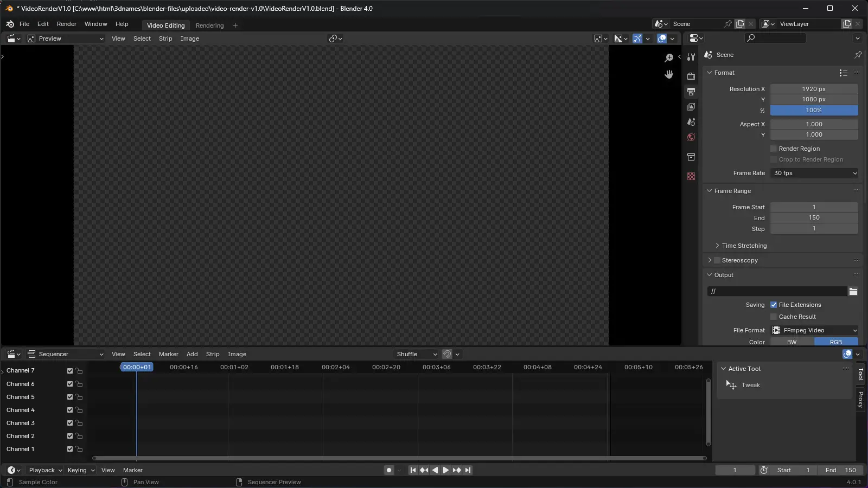Switch to the Rendering workspace tab
Image resolution: width=868 pixels, height=488 pixels.
[x=209, y=25]
